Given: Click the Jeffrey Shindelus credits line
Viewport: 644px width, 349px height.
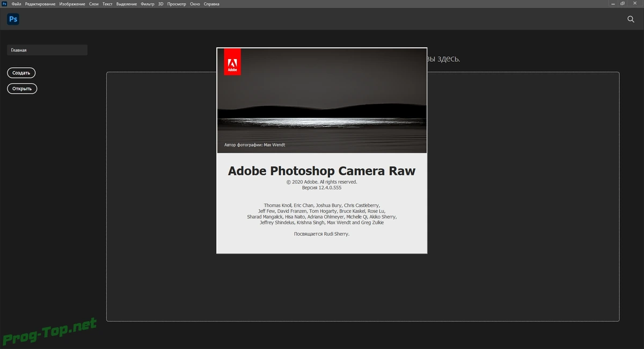Looking at the screenshot, I should pyautogui.click(x=321, y=222).
